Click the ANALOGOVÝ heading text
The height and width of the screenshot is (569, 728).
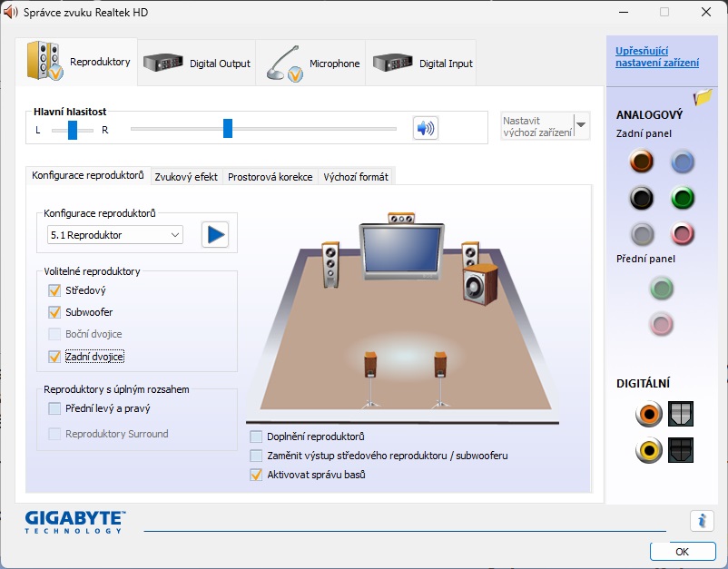tap(649, 114)
